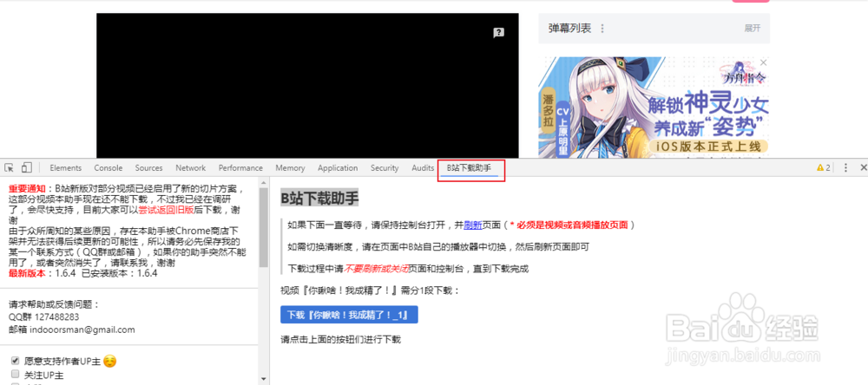Check the 关注UP主 checkbox
The image size is (868, 385).
(x=15, y=375)
